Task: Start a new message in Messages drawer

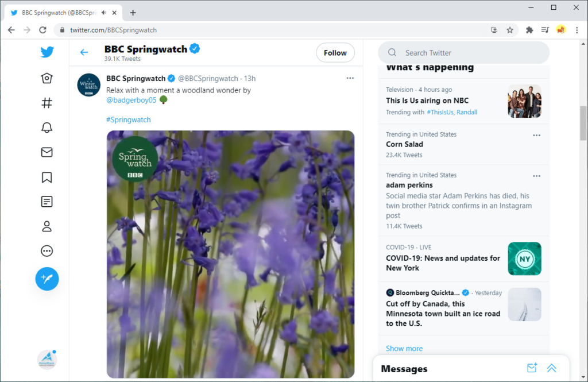Action: pyautogui.click(x=532, y=368)
